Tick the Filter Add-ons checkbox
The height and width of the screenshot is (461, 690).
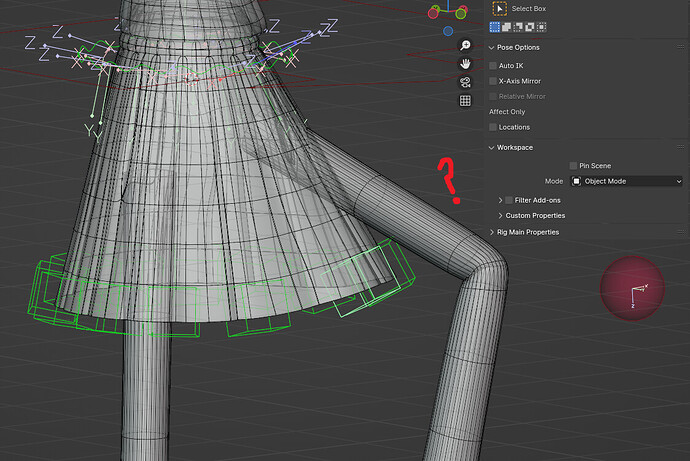coord(509,200)
